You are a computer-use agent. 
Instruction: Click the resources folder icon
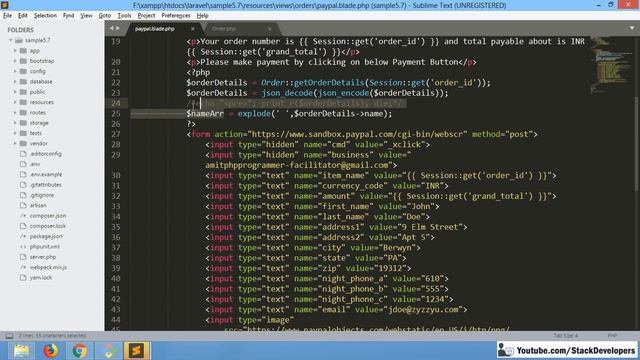(23, 102)
